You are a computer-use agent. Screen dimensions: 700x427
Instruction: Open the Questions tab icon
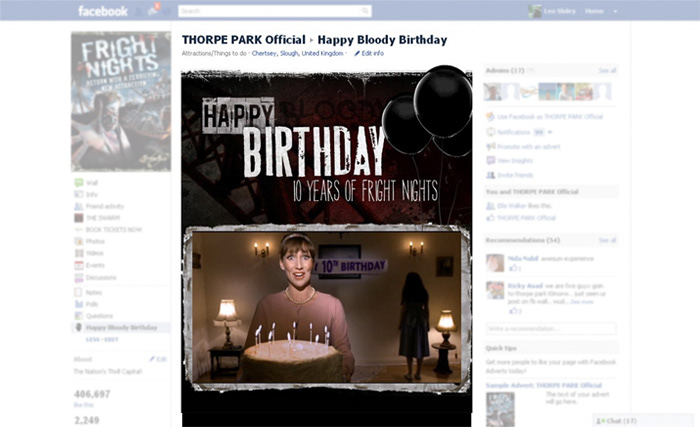pos(79,316)
